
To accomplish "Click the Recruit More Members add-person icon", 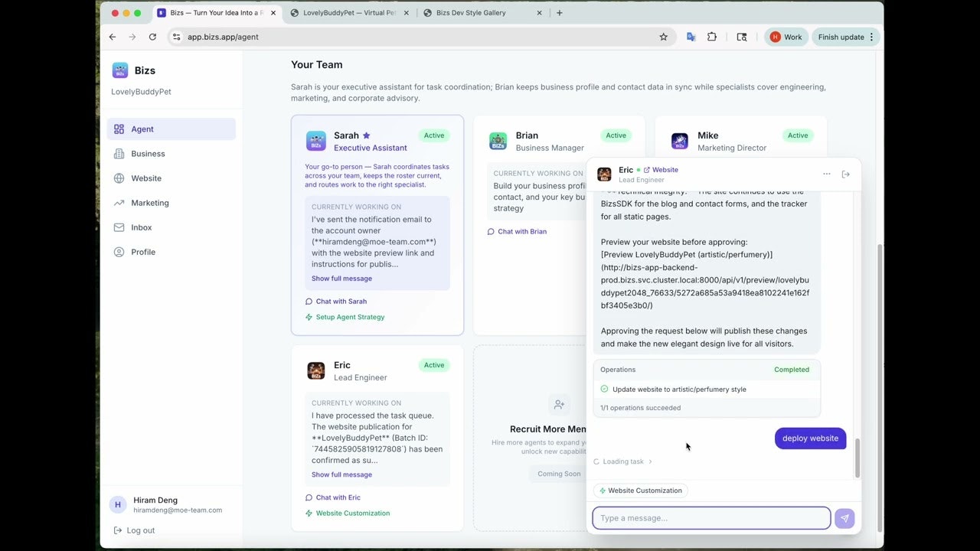I will pos(559,404).
